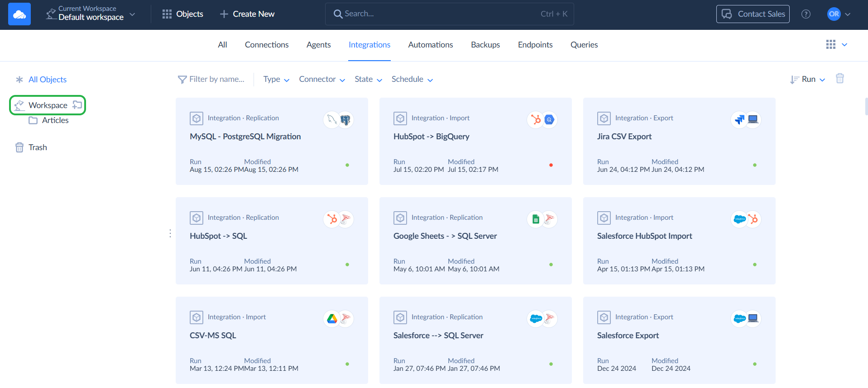Image resolution: width=868 pixels, height=388 pixels.
Task: Switch to the Agents tab
Action: 319,45
